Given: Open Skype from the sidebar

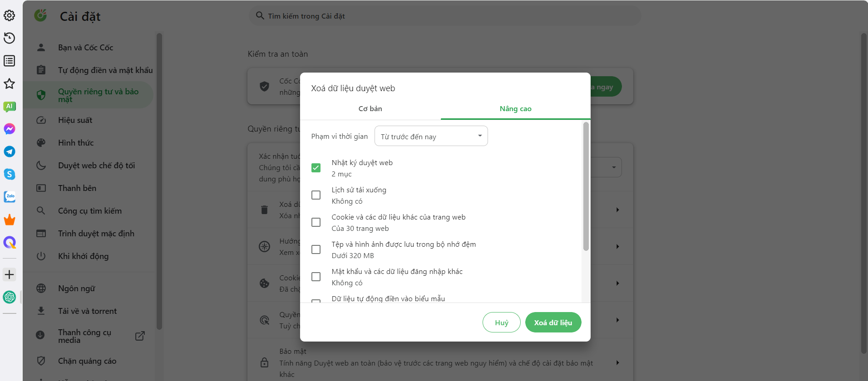Looking at the screenshot, I should pyautogui.click(x=9, y=174).
